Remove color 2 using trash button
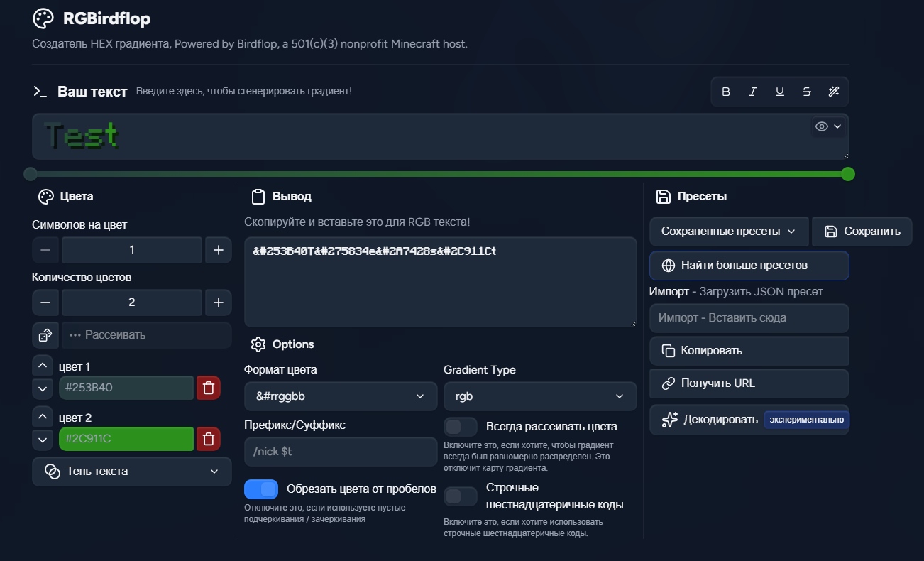 (208, 439)
